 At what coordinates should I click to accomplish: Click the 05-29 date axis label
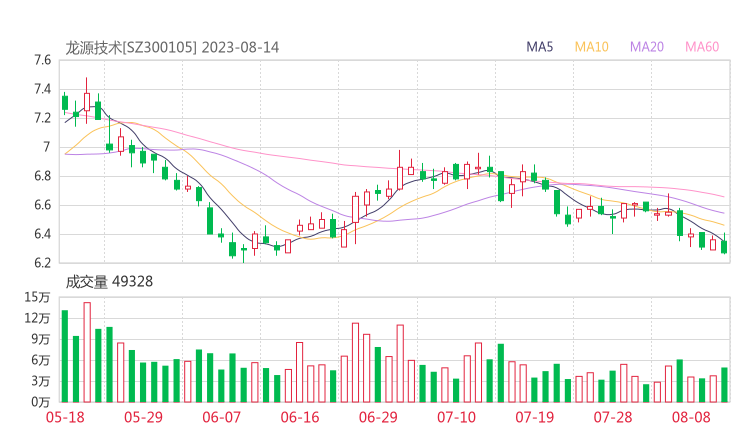[143, 417]
